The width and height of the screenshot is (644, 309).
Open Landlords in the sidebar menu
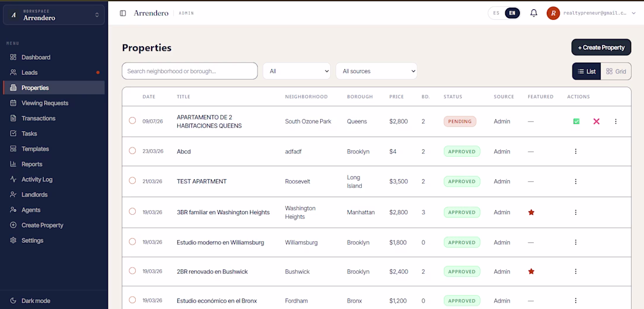(x=54, y=194)
